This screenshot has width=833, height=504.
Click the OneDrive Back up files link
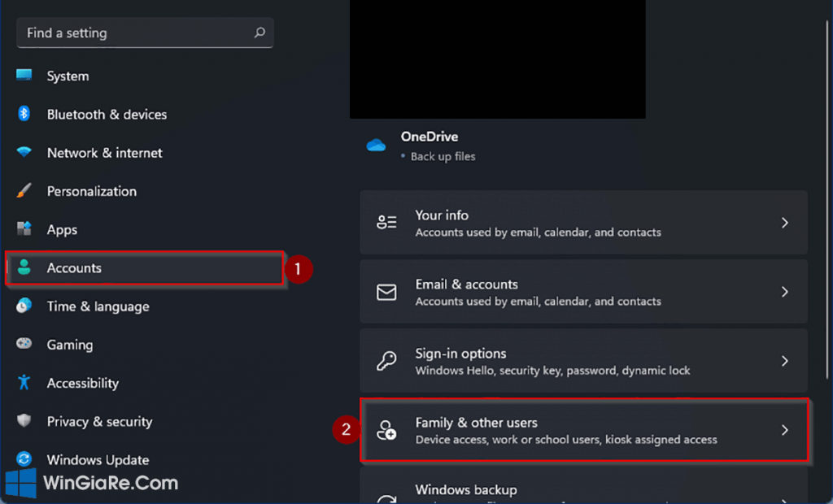point(443,156)
